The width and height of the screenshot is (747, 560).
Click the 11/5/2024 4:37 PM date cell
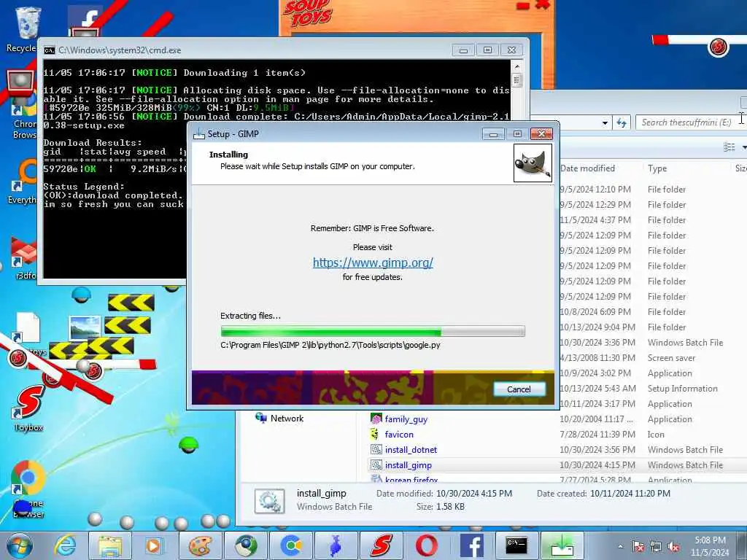(595, 220)
